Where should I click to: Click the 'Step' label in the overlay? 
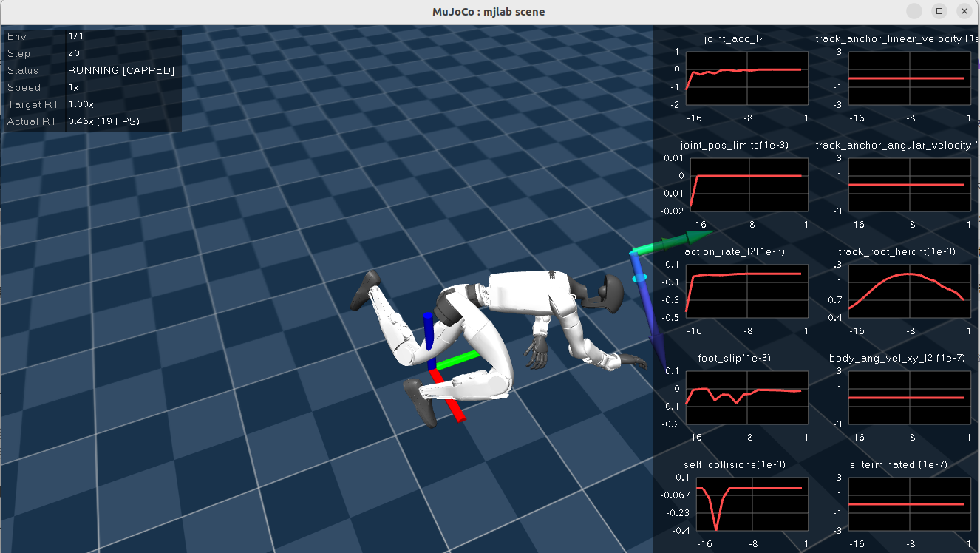pos(18,53)
